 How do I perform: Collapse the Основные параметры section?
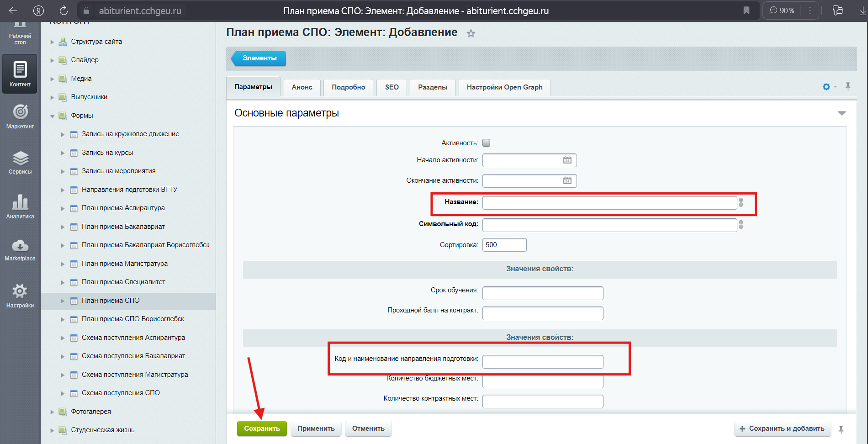[x=842, y=113]
